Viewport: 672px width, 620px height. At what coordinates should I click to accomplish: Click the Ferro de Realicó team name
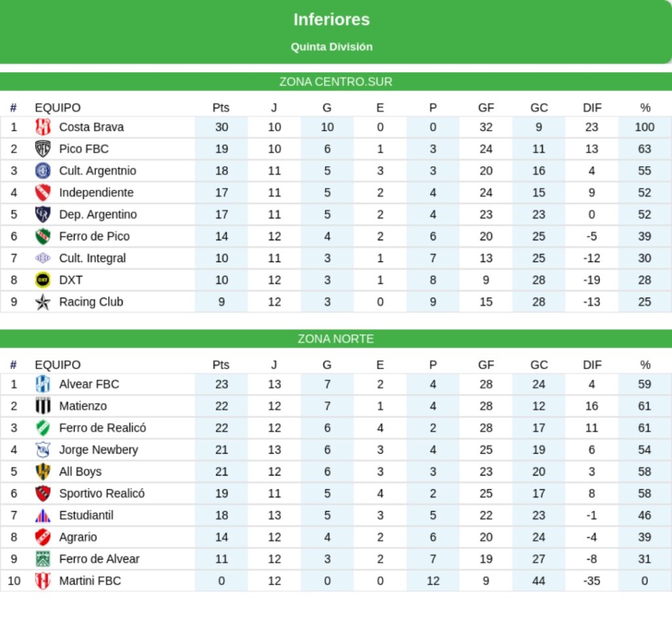pos(102,428)
